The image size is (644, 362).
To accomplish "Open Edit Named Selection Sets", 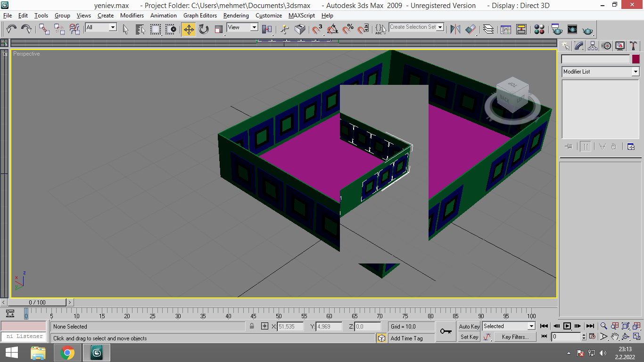I will point(380,29).
